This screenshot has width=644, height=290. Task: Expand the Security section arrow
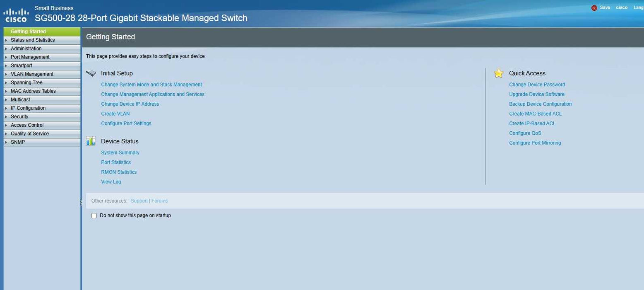point(6,117)
